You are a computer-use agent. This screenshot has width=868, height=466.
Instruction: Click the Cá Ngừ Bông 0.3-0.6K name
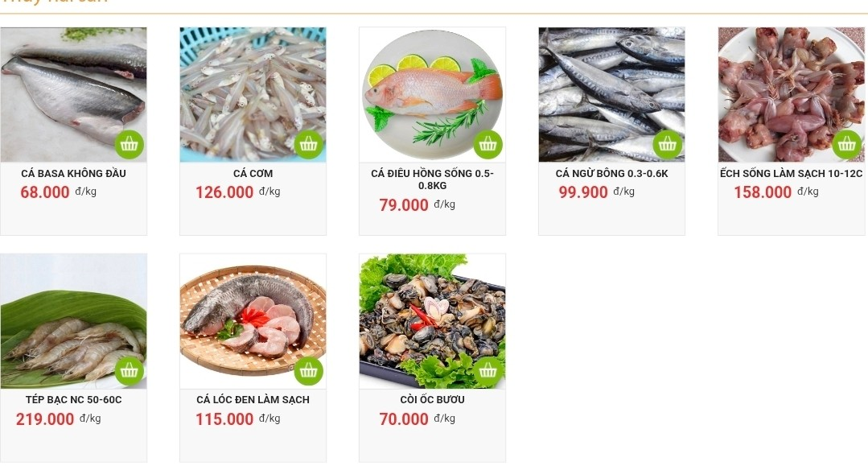[x=611, y=173]
